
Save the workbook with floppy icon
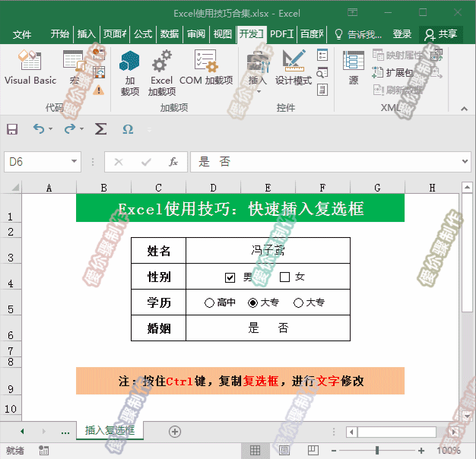point(12,129)
